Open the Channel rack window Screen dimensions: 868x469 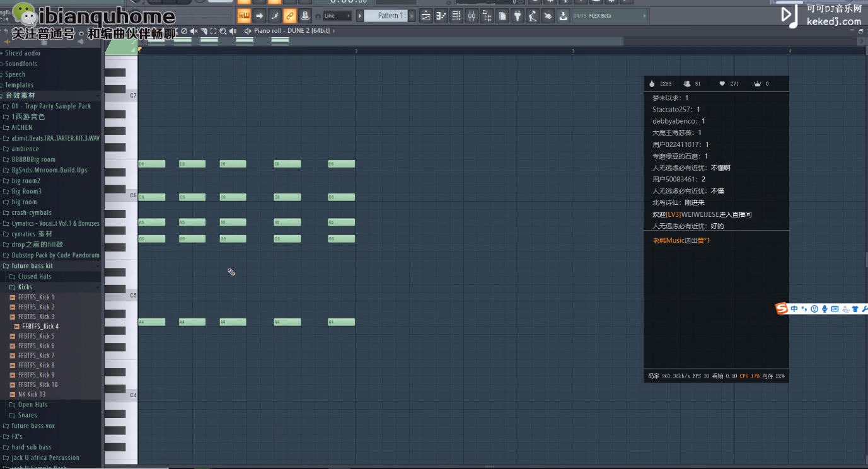point(456,16)
